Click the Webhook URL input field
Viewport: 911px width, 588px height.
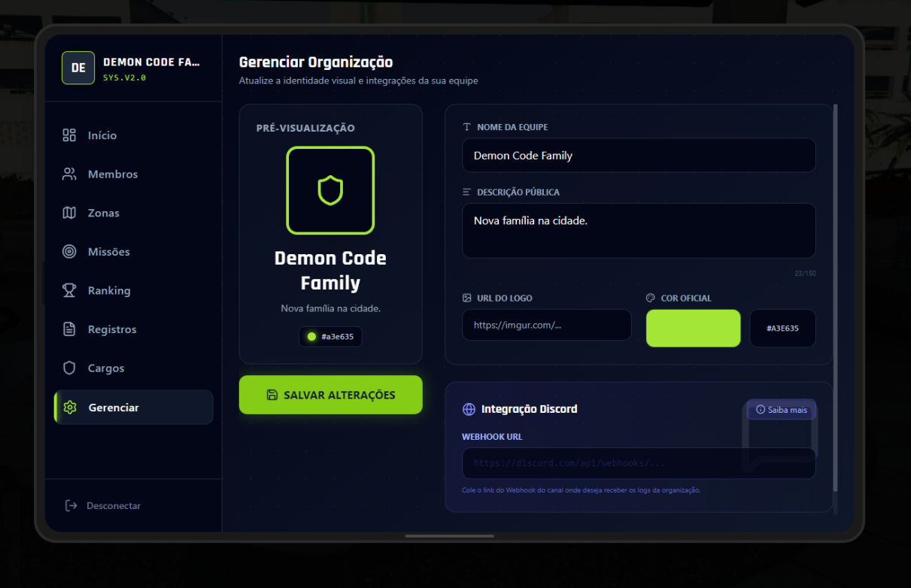click(639, 463)
